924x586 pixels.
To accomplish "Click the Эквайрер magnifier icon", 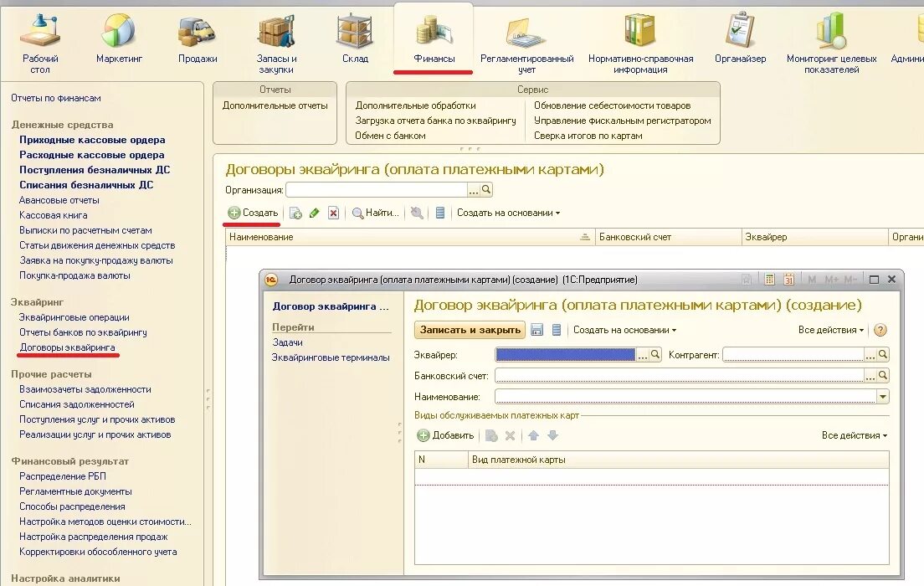I will click(655, 355).
